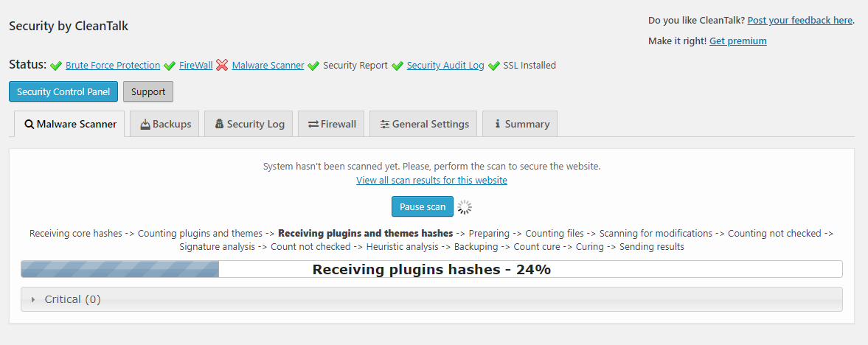Click the magnifier icon on Malware Scanner tab

click(29, 124)
